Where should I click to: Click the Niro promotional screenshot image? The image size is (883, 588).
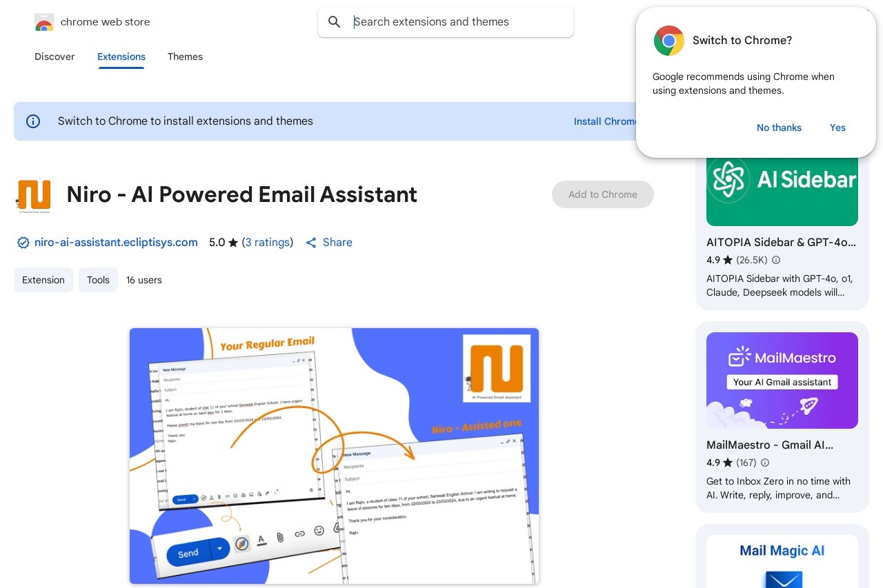(334, 456)
